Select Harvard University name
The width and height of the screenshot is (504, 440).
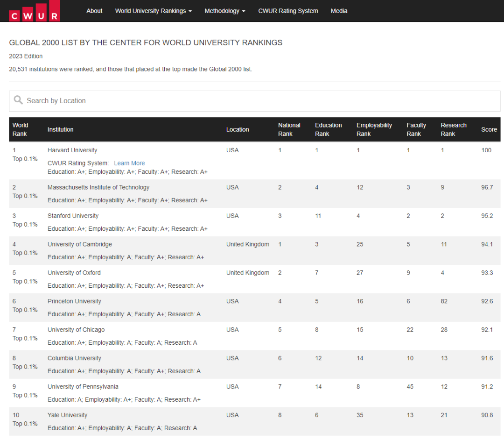[72, 150]
